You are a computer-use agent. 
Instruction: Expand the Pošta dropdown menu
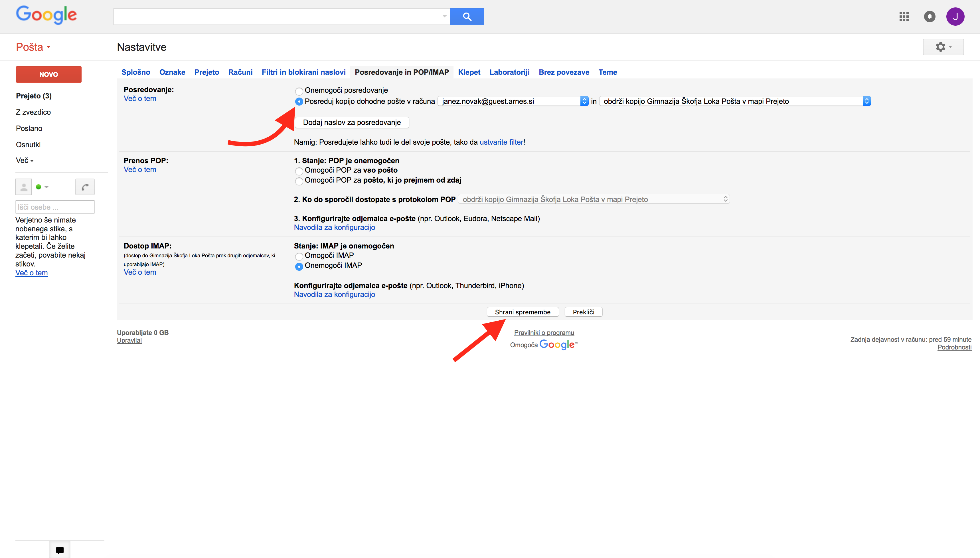[33, 47]
